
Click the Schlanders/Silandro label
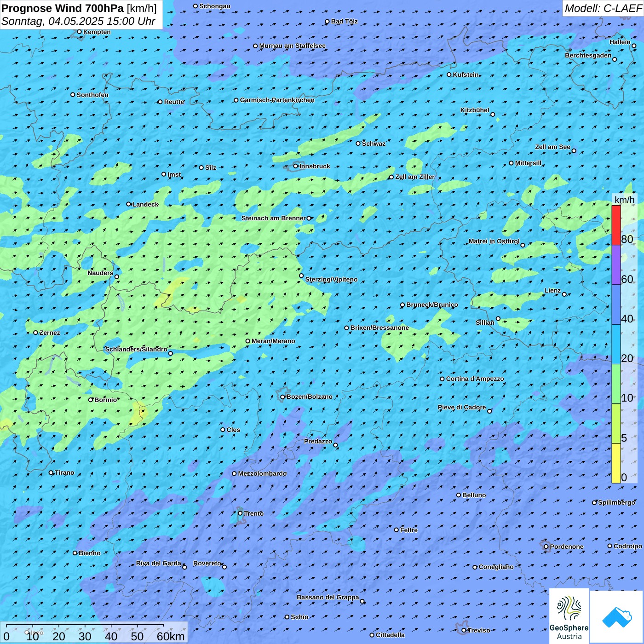tap(136, 349)
